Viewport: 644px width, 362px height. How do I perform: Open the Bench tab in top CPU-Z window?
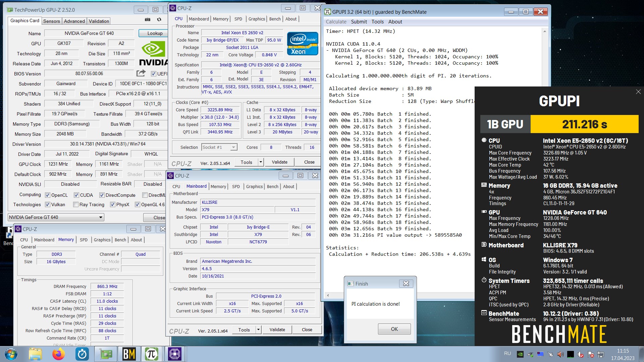pyautogui.click(x=275, y=19)
